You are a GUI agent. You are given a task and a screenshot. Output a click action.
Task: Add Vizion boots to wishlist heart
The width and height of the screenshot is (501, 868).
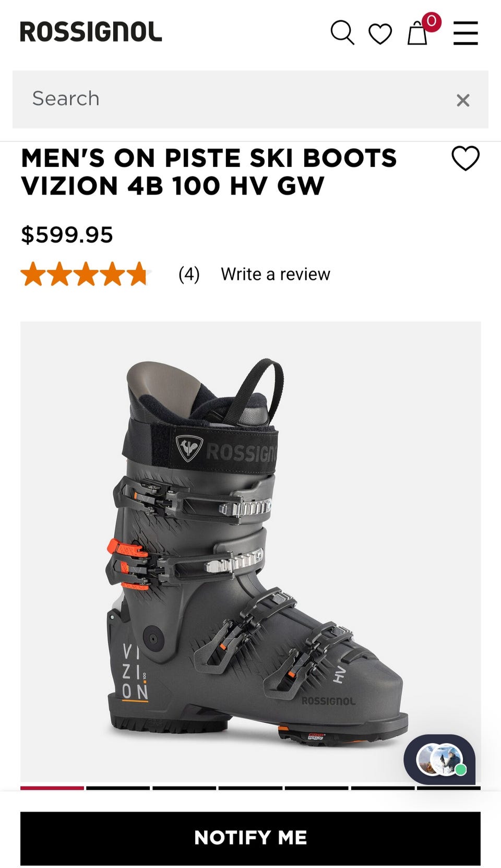(x=466, y=158)
